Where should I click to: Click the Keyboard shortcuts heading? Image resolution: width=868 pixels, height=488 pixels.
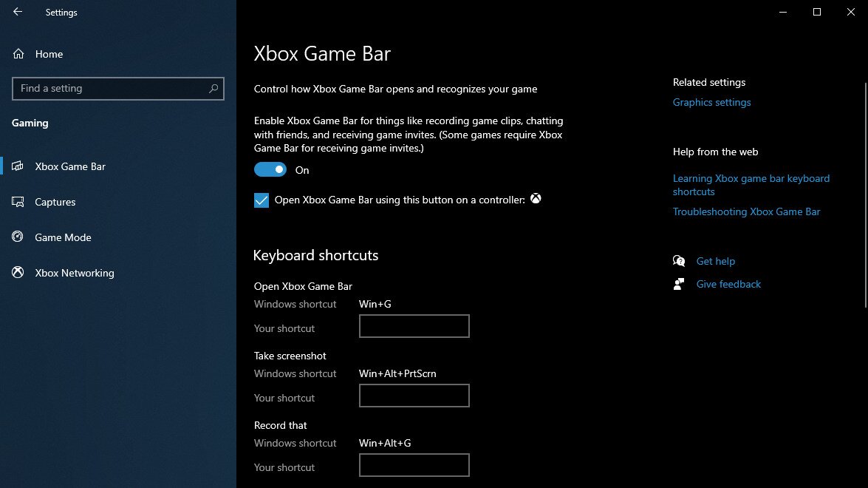coord(315,255)
